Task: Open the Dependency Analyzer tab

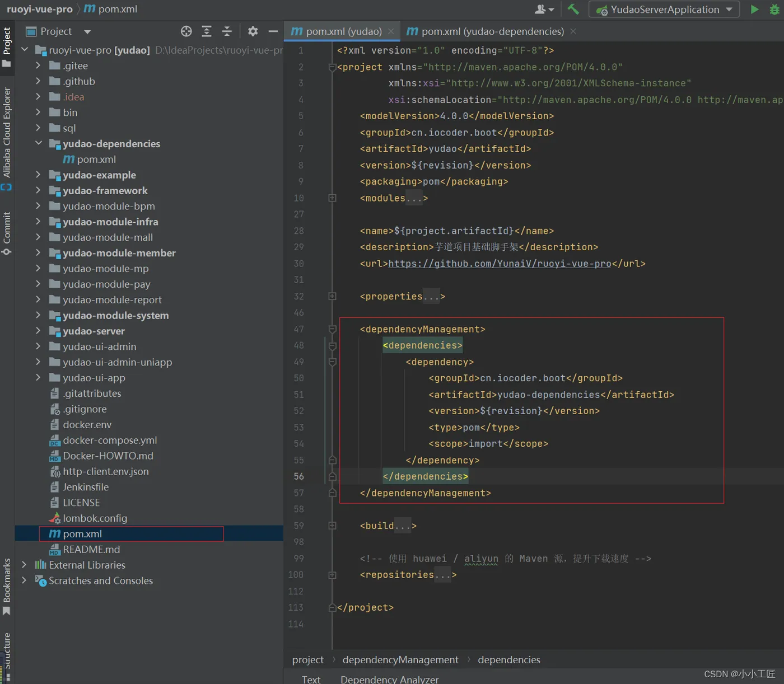Action: click(x=389, y=679)
